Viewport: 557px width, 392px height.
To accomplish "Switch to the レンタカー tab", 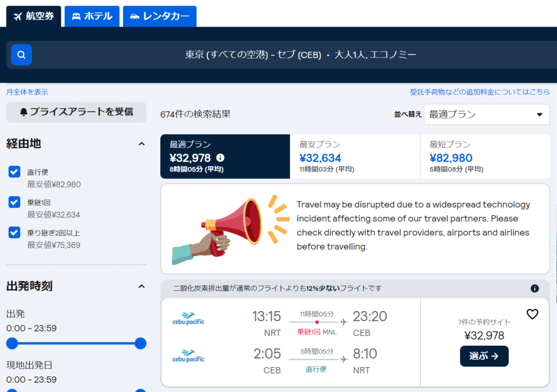I will [159, 16].
